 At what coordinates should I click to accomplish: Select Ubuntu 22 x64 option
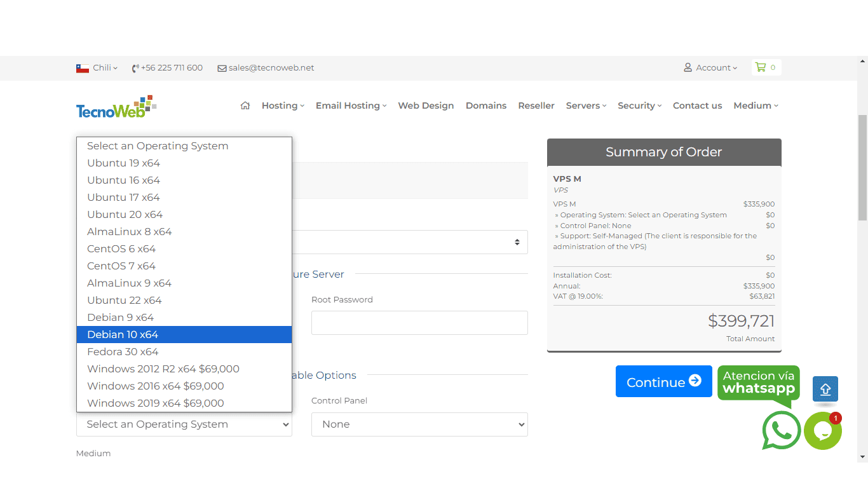click(184, 301)
